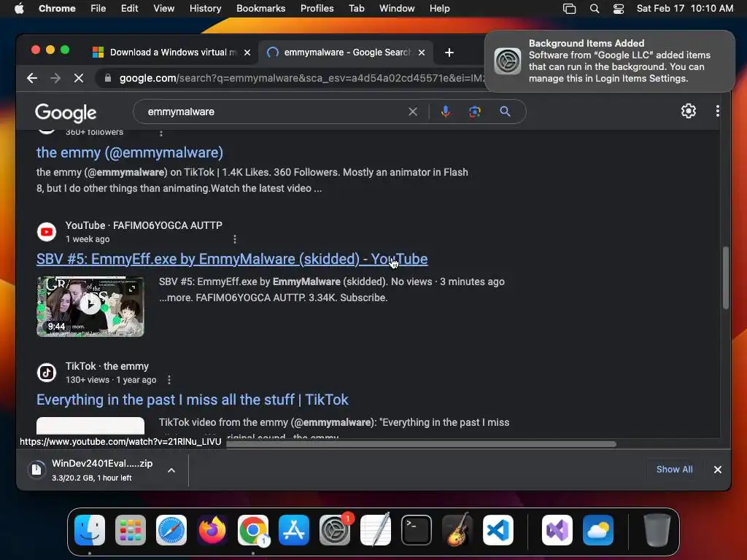Close the downloads bar
The width and height of the screenshot is (747, 560).
coord(718,470)
